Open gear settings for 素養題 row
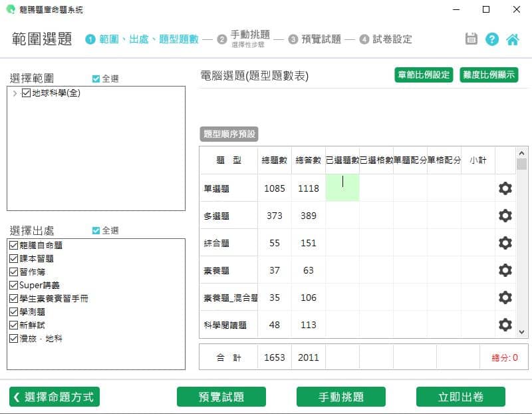 505,270
